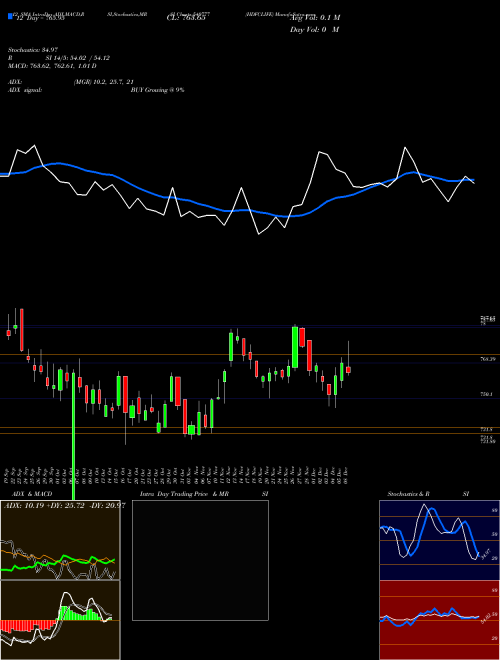Click the red RSI chart panel
Screen dimensions: 500x660
(x=439, y=620)
